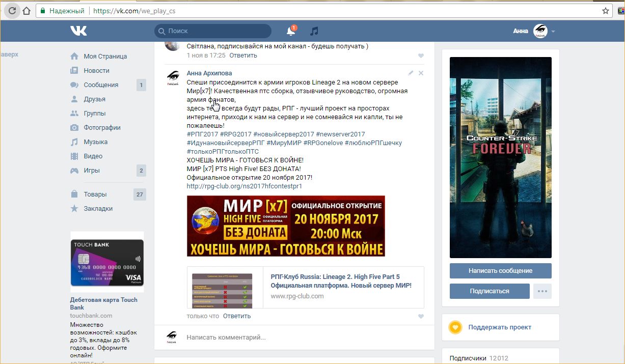The image size is (625, 364).
Task: Open the rpg-club.org/ns2017hfcontestpr1 link
Action: (x=244, y=186)
